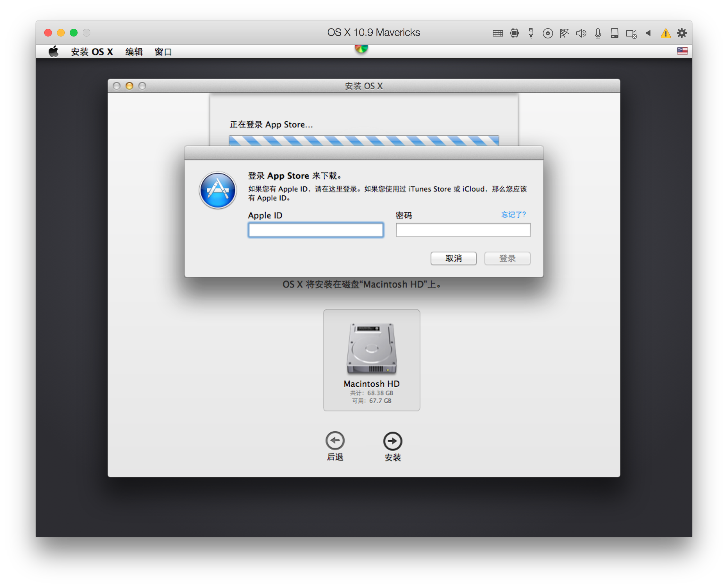Open the US flag input source menu
This screenshot has height=588, width=728.
[x=682, y=51]
